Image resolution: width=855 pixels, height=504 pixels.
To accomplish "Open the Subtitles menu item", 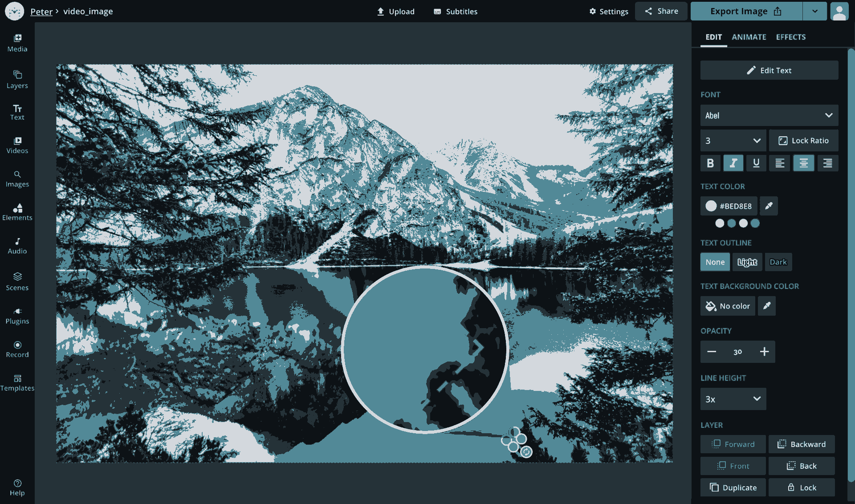I will 455,12.
